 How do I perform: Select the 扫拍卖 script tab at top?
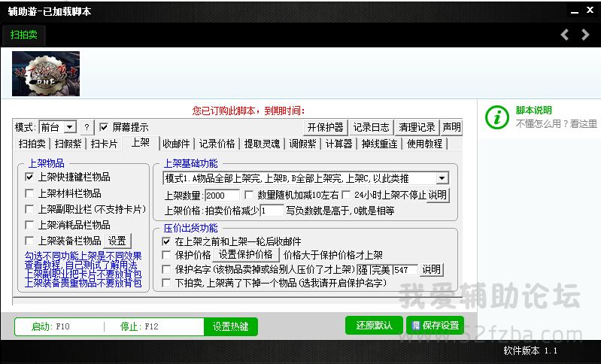coord(24,35)
